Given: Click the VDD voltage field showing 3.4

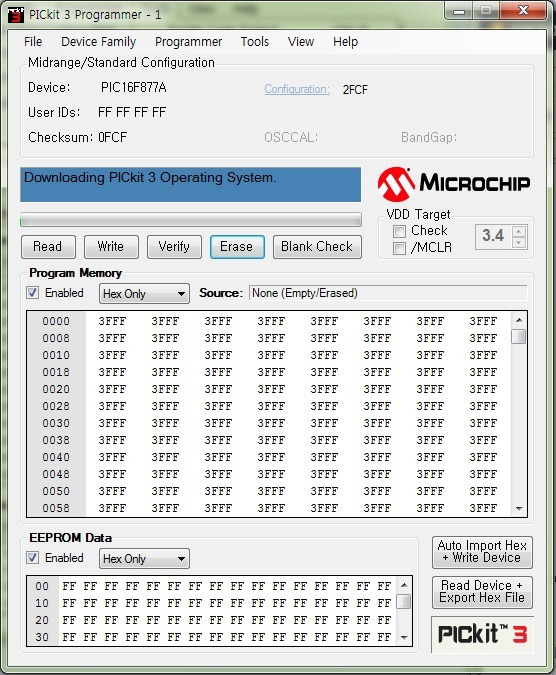Looking at the screenshot, I should tap(494, 236).
